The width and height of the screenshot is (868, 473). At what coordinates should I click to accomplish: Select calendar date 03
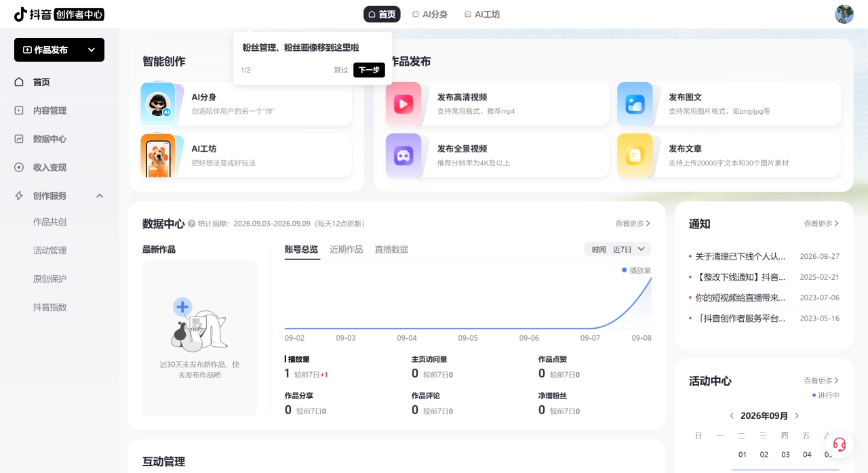pyautogui.click(x=786, y=455)
